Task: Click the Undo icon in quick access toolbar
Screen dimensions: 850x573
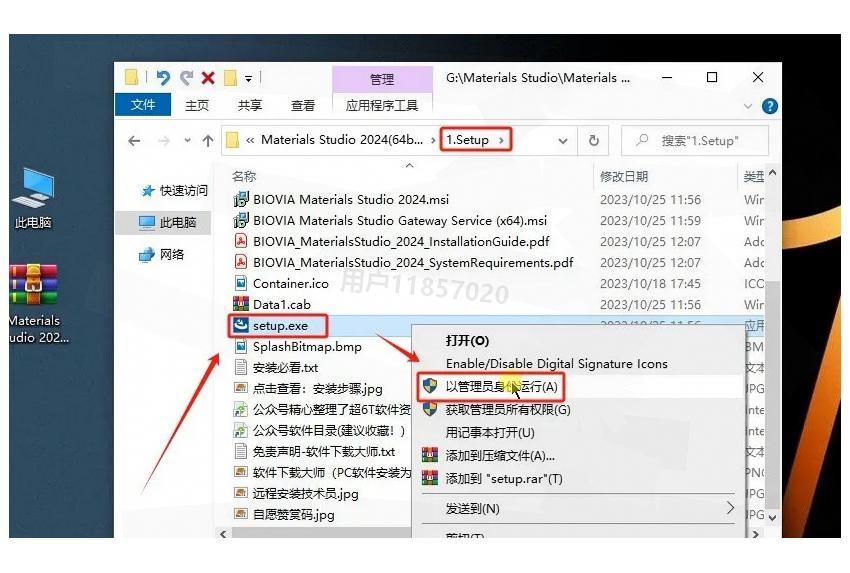Action: tap(163, 78)
